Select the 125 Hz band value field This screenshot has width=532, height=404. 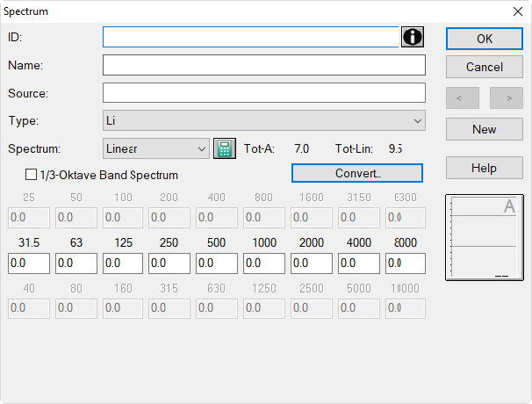coord(123,263)
